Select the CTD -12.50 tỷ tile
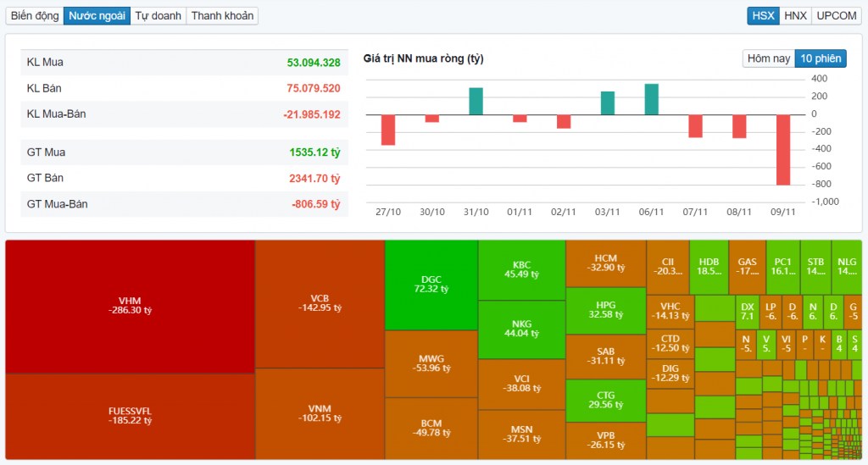868x465 pixels. coord(670,344)
